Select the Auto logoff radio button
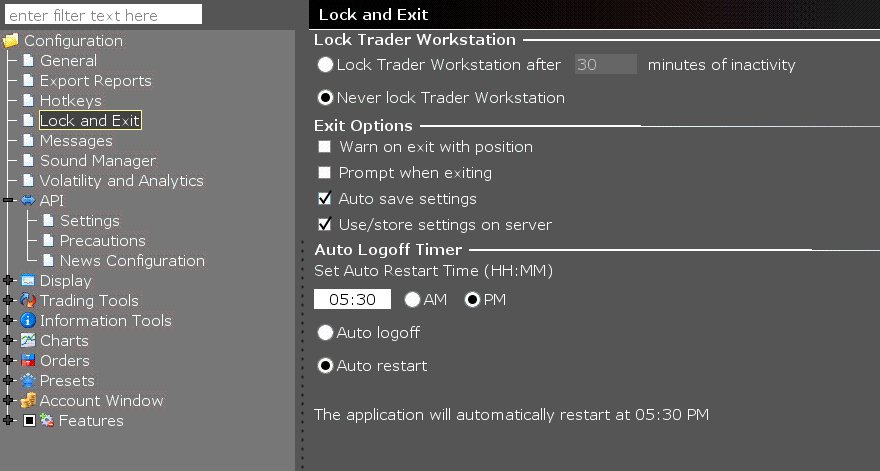This screenshot has width=880, height=471. [325, 332]
